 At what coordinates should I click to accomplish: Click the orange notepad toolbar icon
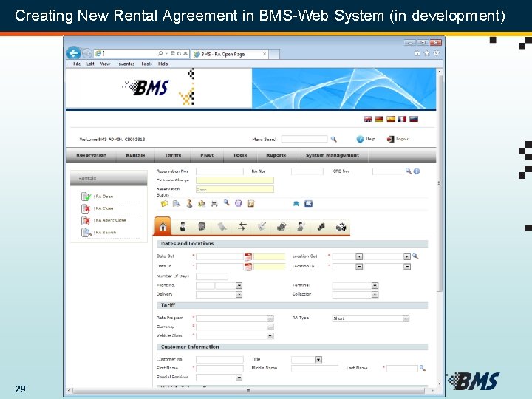(x=250, y=204)
